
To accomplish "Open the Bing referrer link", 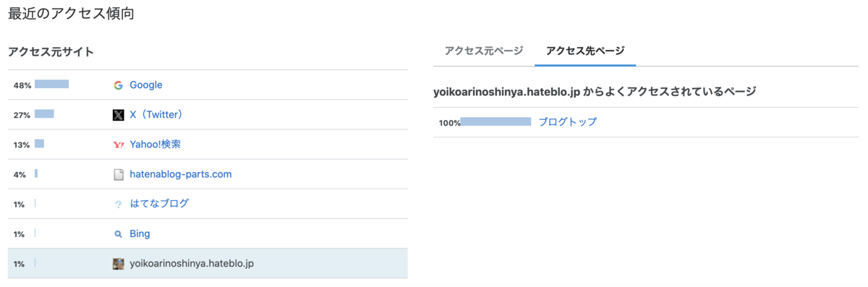I will click(x=140, y=234).
